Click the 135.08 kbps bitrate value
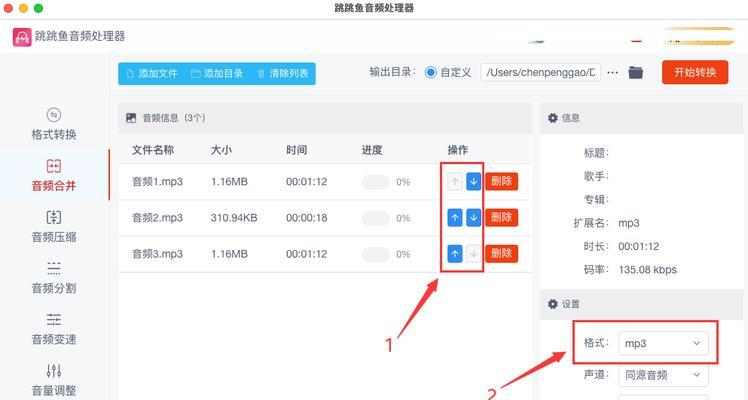Screen dimensions: 748x400 pos(647,269)
